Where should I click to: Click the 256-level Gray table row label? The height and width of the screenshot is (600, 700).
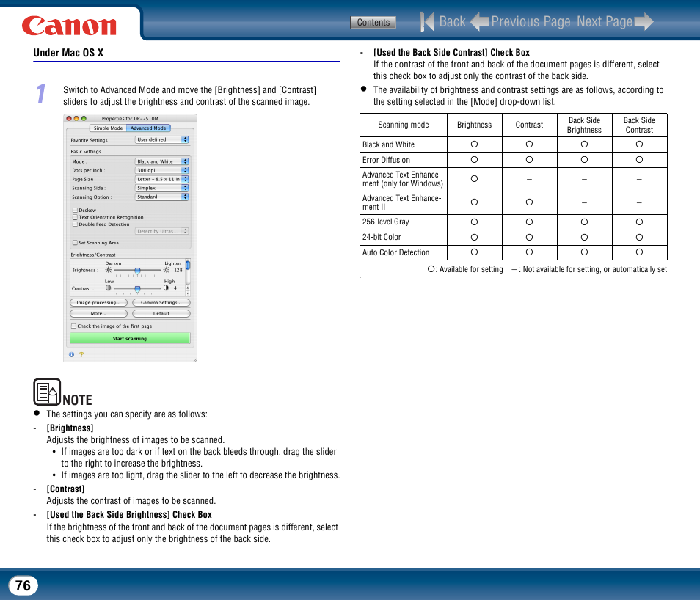[x=386, y=222]
